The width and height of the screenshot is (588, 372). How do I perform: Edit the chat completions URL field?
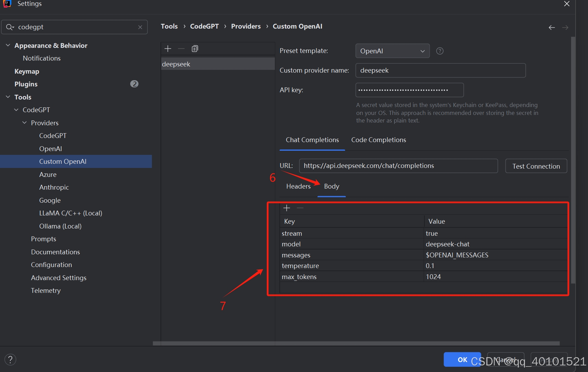[399, 166]
